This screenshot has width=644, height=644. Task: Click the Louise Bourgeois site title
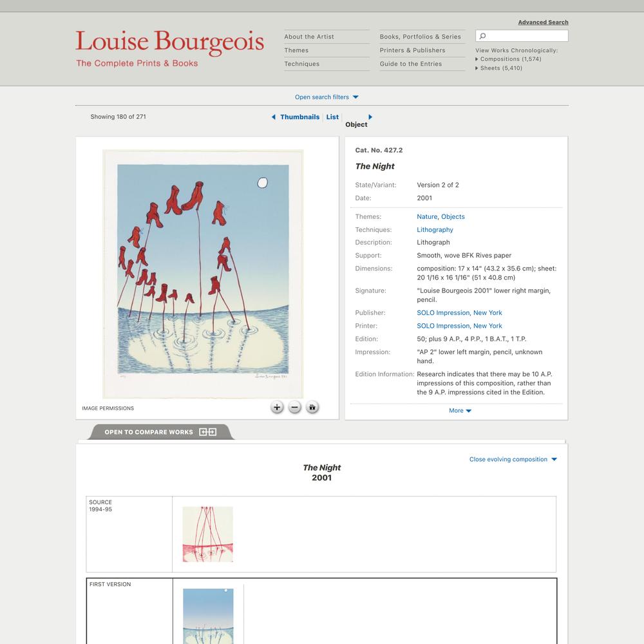(x=169, y=42)
